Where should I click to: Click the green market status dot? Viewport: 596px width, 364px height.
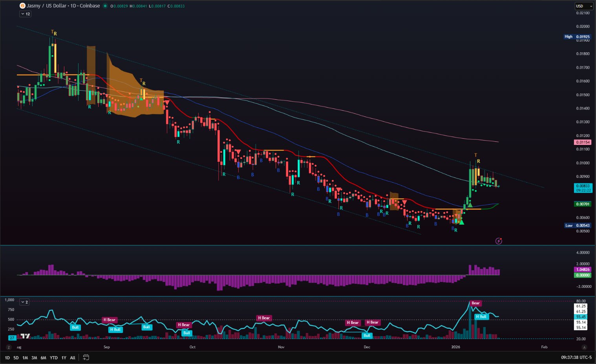tap(105, 6)
